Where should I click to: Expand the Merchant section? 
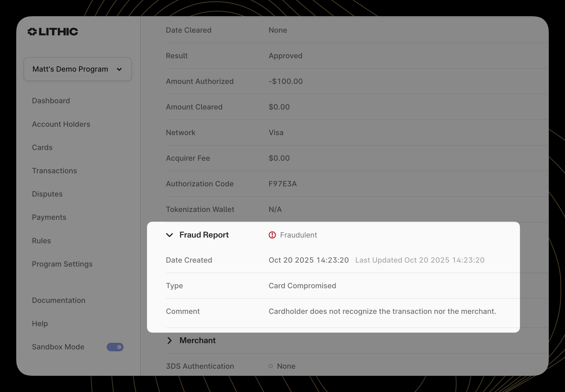[169, 340]
